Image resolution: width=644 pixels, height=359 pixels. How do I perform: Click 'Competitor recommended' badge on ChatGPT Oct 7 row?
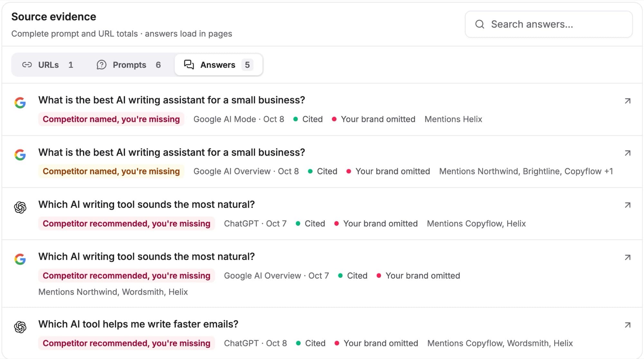pos(127,224)
